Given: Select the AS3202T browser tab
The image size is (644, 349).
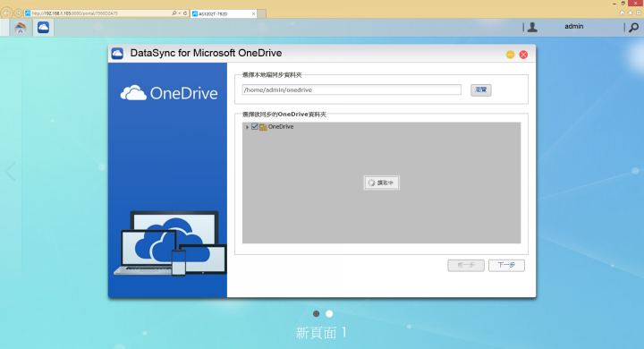Looking at the screenshot, I should 224,13.
